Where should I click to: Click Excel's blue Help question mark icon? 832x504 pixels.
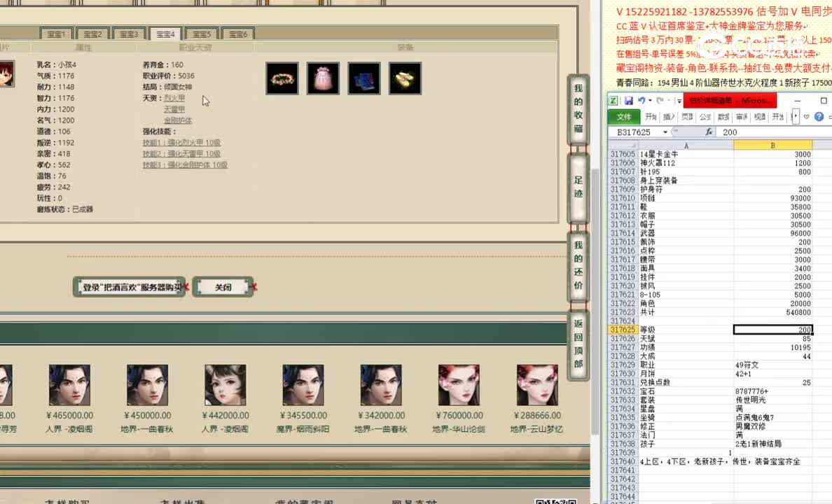(819, 117)
